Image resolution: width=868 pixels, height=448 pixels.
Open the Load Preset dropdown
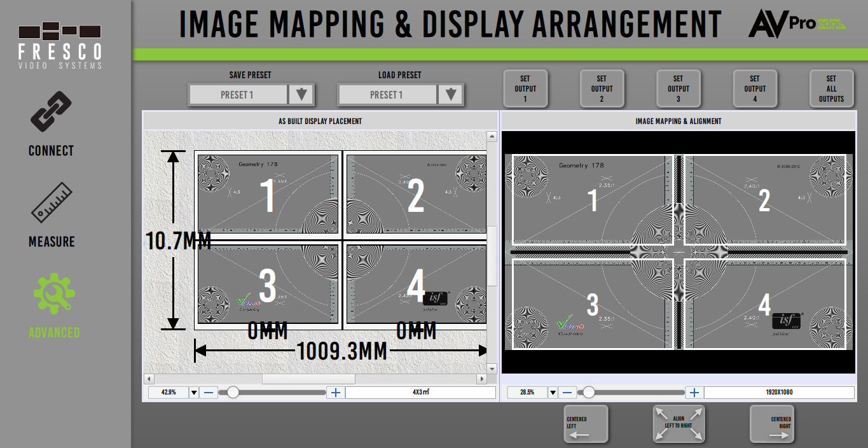click(451, 94)
